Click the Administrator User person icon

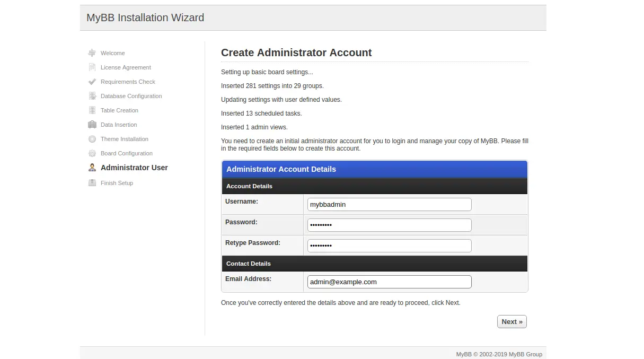click(92, 168)
